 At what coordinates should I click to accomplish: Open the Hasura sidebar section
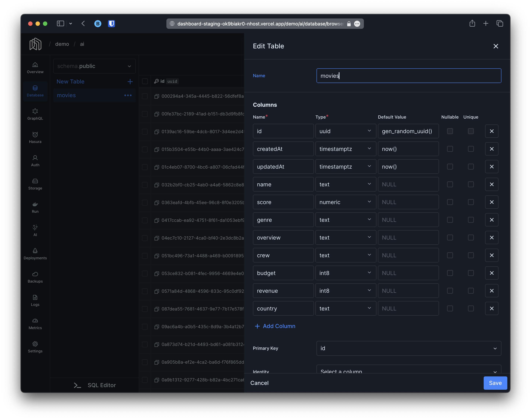(x=35, y=137)
